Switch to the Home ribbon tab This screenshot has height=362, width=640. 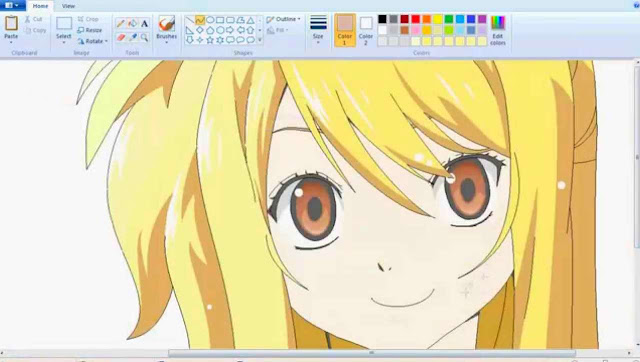point(40,6)
